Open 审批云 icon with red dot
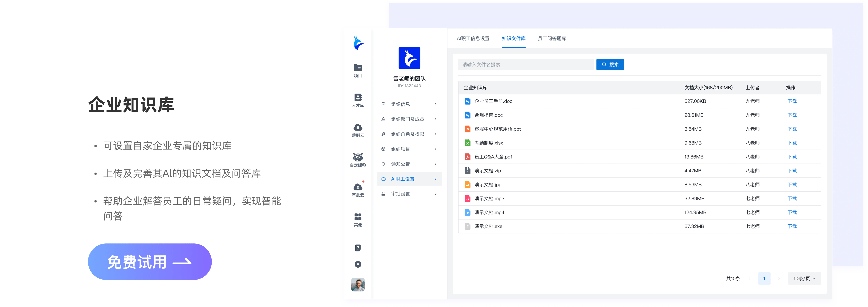 [x=358, y=189]
